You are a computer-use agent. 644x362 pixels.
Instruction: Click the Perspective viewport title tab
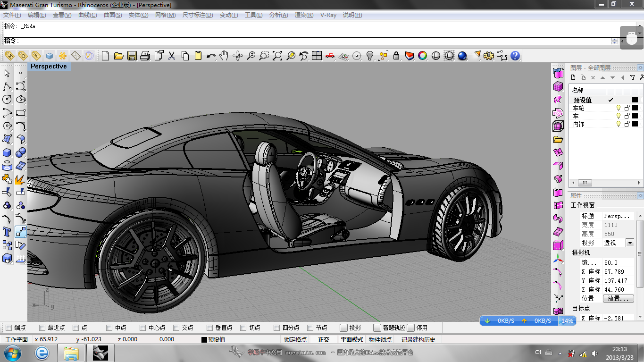[49, 67]
